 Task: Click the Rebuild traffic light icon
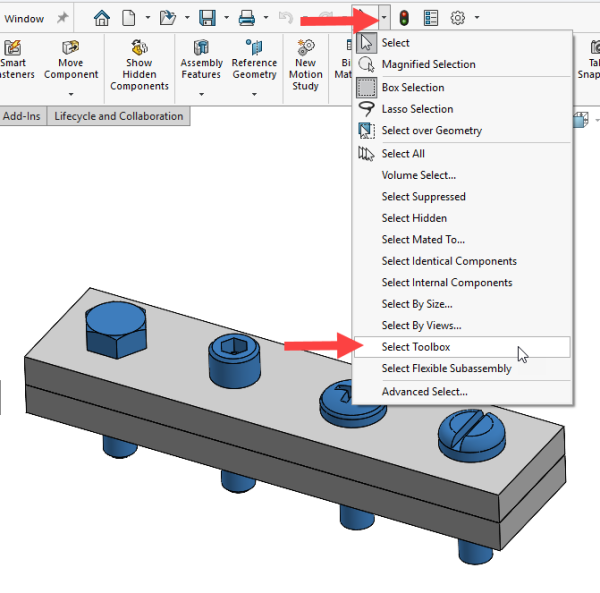404,17
